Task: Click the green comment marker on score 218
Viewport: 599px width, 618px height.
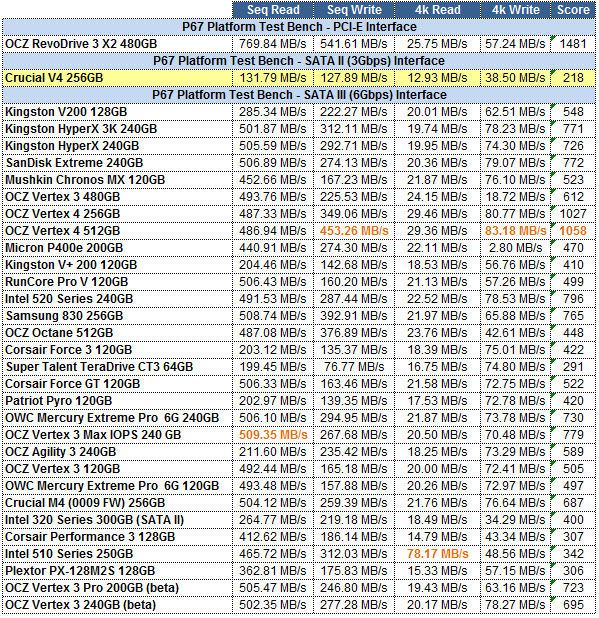Action: 553,72
